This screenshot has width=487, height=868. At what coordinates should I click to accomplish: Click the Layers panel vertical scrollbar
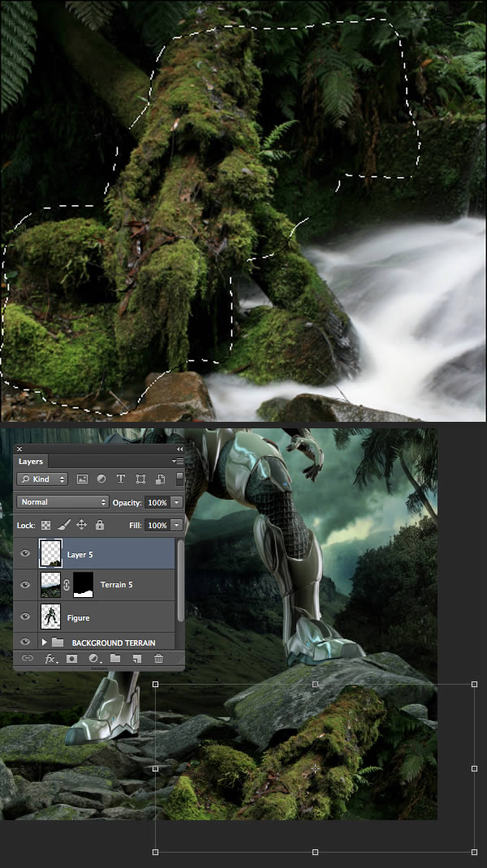click(x=179, y=581)
